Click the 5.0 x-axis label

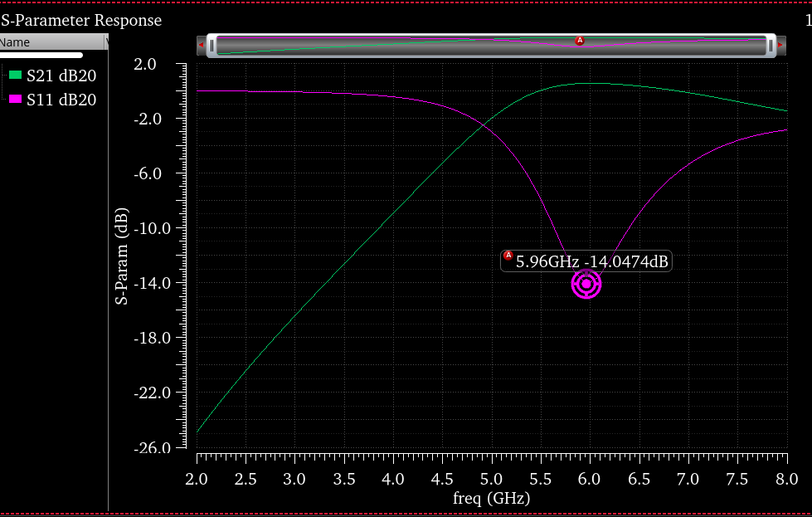tap(492, 479)
